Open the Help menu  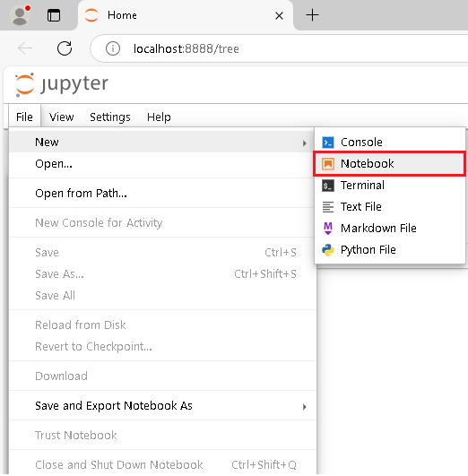159,117
